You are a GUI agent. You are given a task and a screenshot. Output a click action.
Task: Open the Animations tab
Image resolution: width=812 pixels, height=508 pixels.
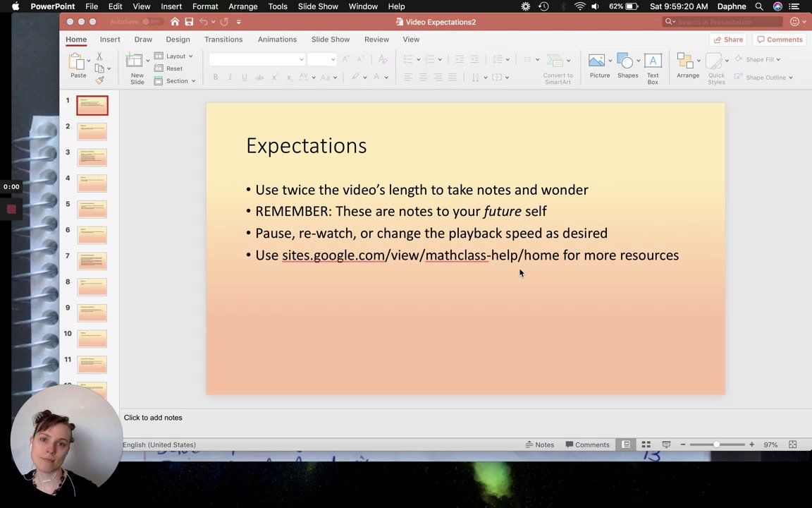click(277, 40)
